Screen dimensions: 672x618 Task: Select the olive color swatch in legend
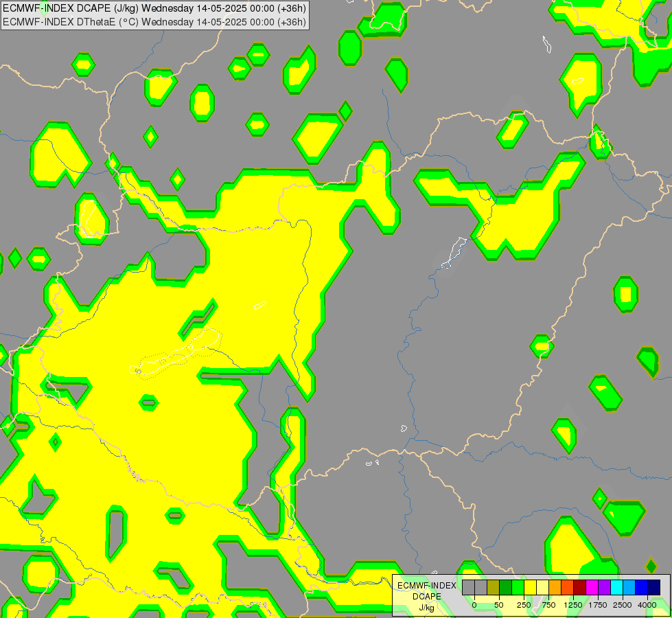point(494,588)
